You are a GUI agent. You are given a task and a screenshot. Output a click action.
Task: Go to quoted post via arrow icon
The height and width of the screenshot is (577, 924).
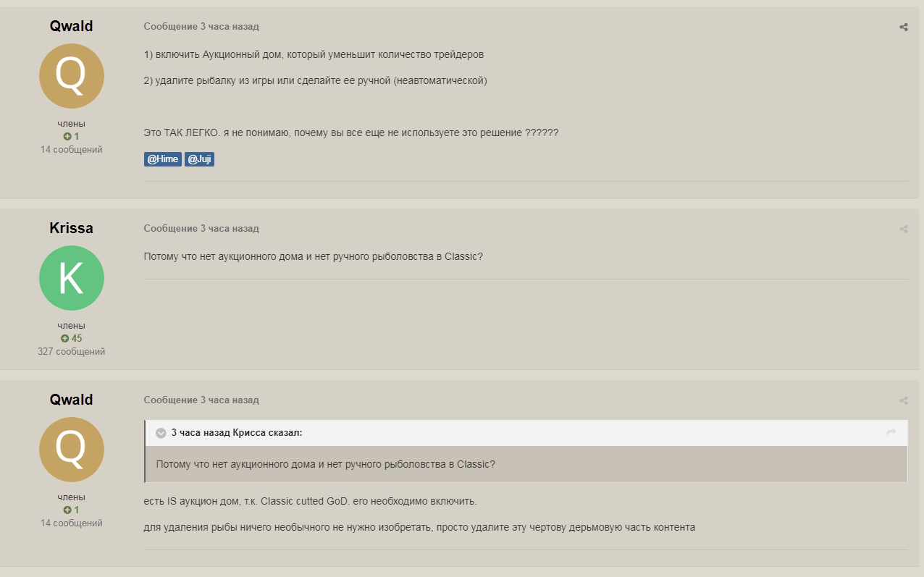point(891,432)
